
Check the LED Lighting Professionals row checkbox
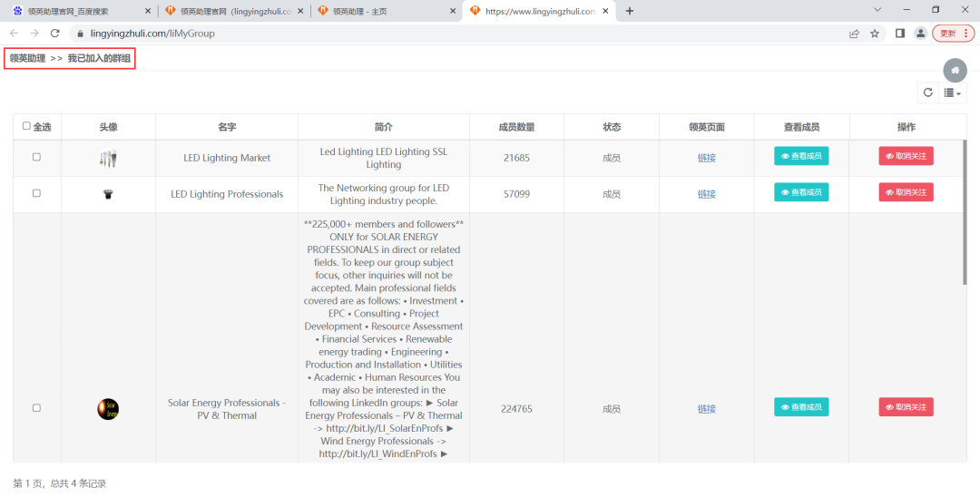click(36, 193)
